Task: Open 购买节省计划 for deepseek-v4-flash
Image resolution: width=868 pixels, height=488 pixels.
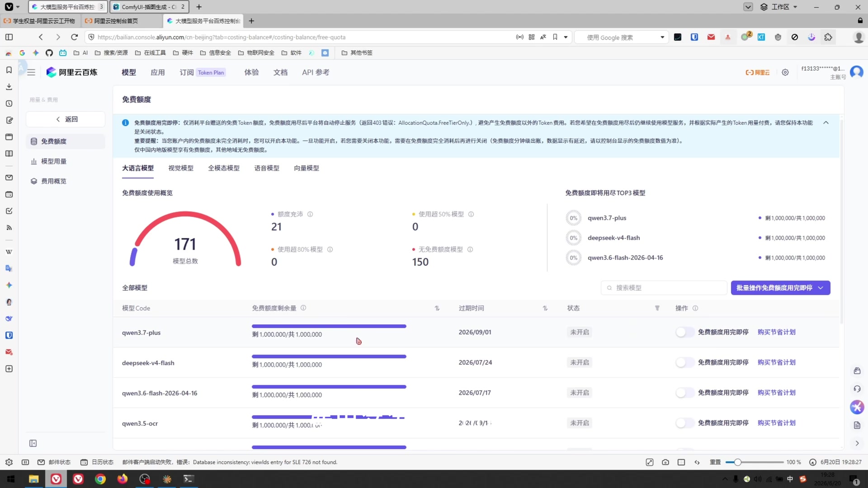Action: point(777,362)
